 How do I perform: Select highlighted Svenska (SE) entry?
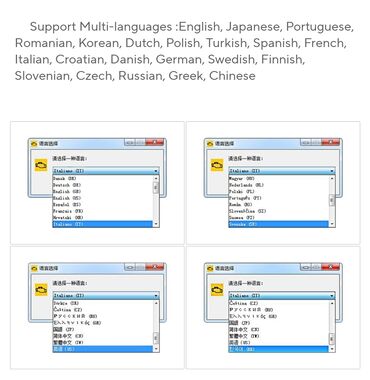pyautogui.click(x=279, y=224)
